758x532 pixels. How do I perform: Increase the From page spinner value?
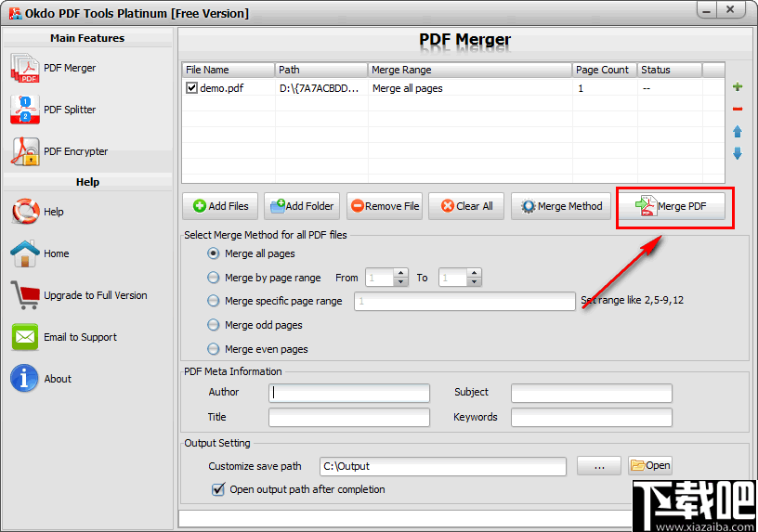tap(400, 274)
